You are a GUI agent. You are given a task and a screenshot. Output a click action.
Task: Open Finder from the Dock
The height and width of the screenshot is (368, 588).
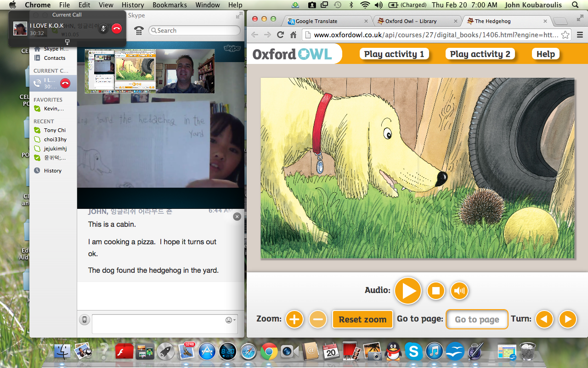(x=62, y=351)
